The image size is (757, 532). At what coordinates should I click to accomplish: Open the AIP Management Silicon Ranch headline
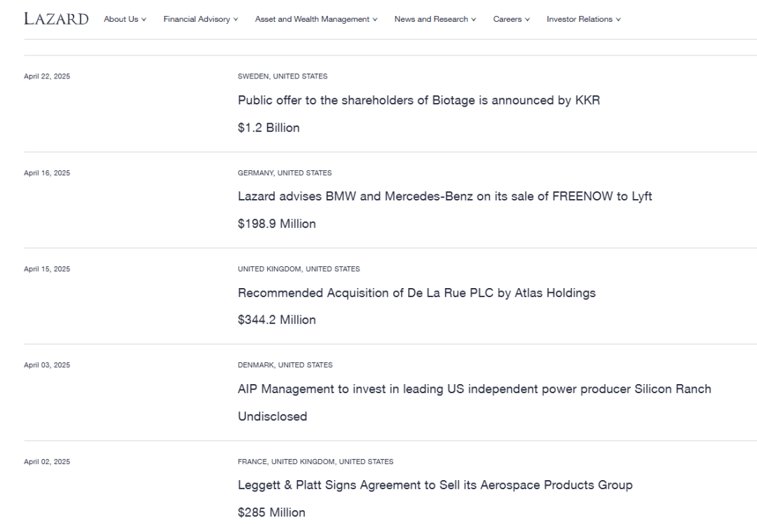tap(474, 389)
